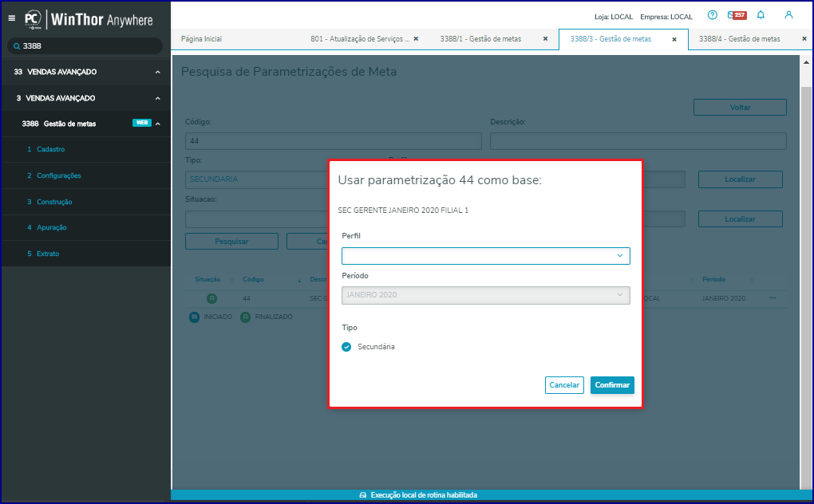
Task: Close the 801 Atualização de Serviços tab
Action: (x=416, y=39)
